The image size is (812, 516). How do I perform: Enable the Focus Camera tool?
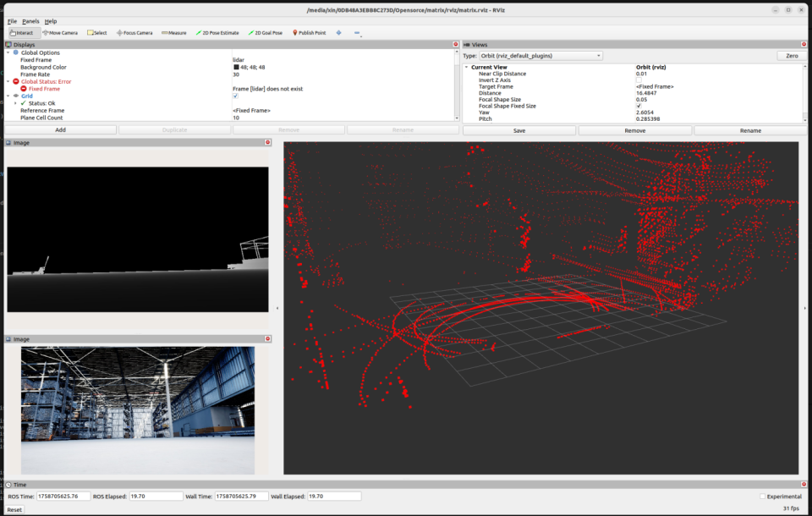click(x=134, y=33)
